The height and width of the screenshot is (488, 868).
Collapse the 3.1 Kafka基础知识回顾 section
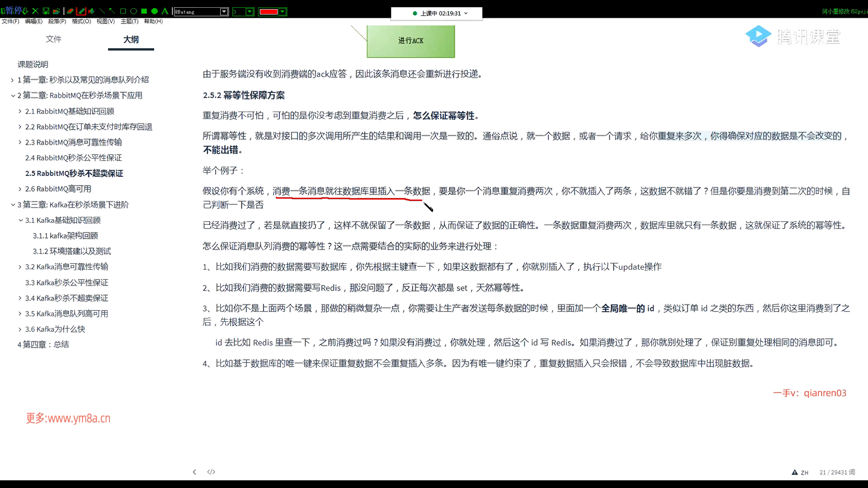click(x=20, y=220)
